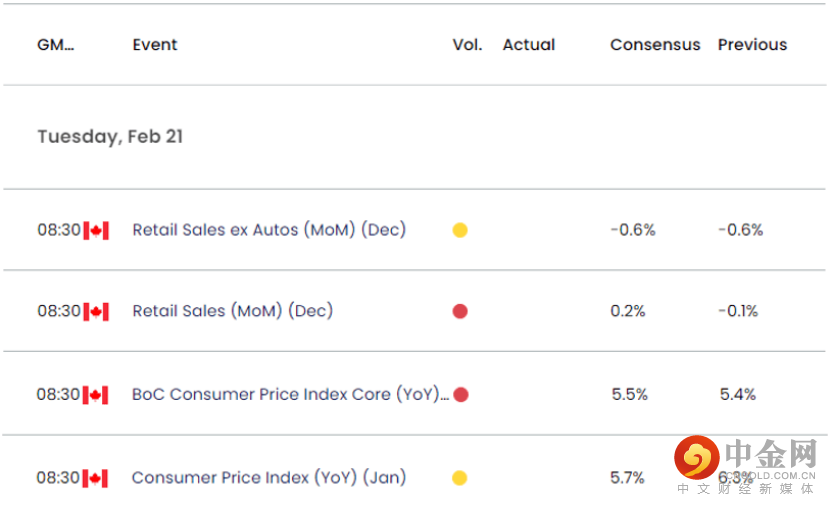
Task: Click the GMT time column header
Action: pyautogui.click(x=55, y=45)
